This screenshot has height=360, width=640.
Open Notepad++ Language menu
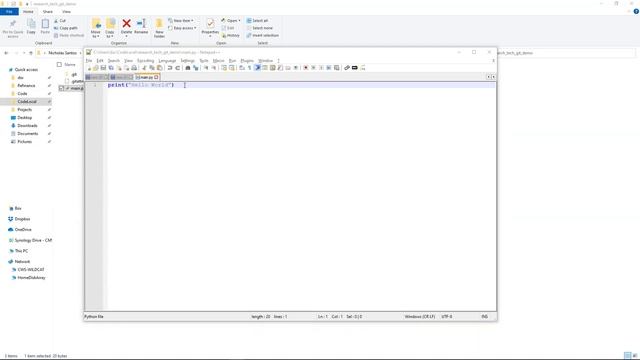click(x=167, y=60)
